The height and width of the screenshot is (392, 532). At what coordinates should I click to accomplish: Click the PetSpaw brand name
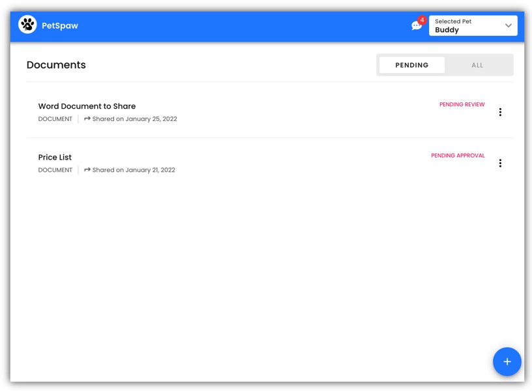(x=60, y=25)
